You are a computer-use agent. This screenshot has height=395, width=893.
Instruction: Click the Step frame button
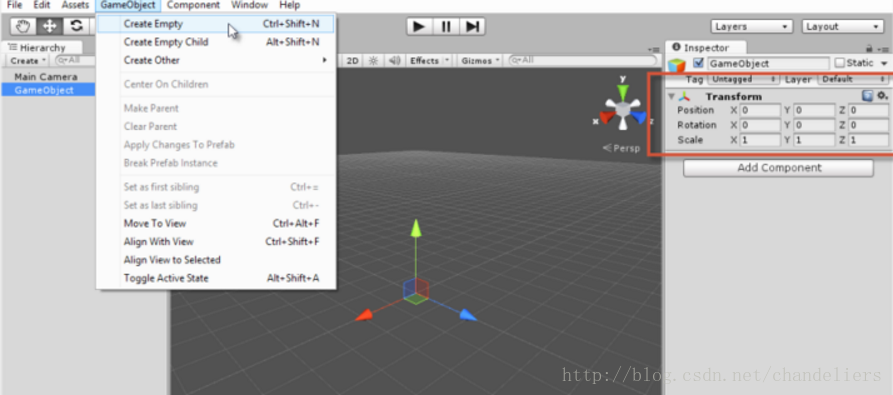coord(472,26)
